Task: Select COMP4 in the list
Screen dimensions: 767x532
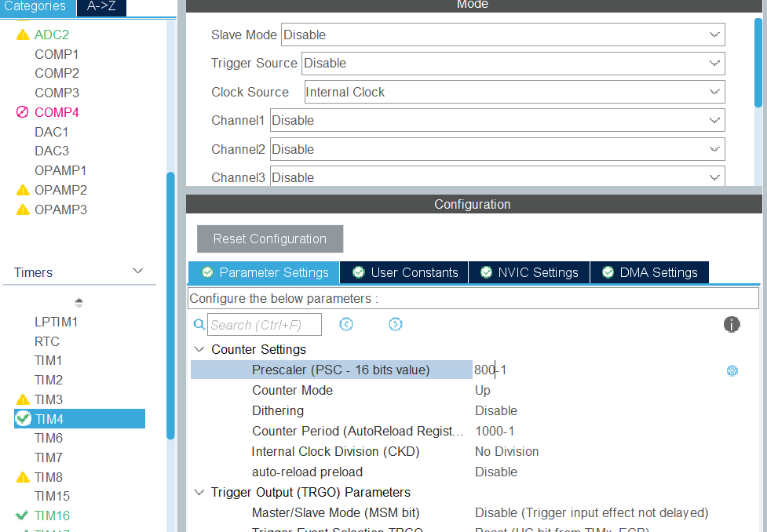Action: pyautogui.click(x=57, y=112)
